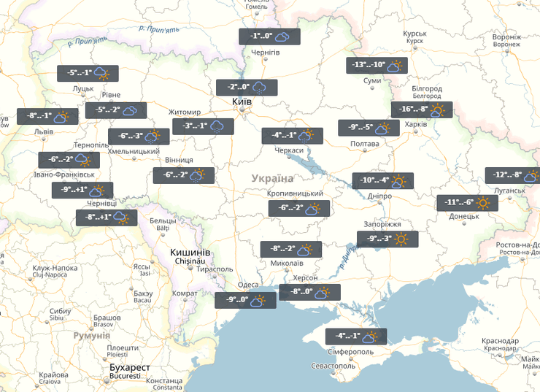Click the sun-cloud icon in Lviv's badge
This screenshot has height=392, width=540.
click(x=61, y=117)
